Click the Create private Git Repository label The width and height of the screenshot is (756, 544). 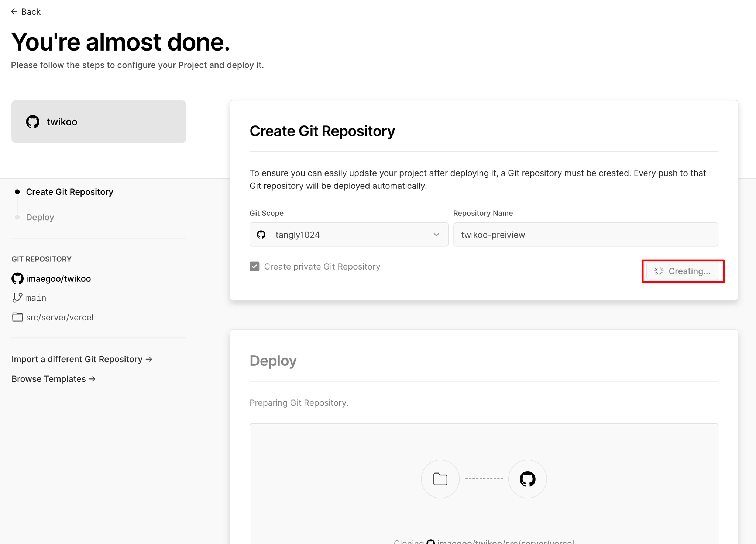322,267
